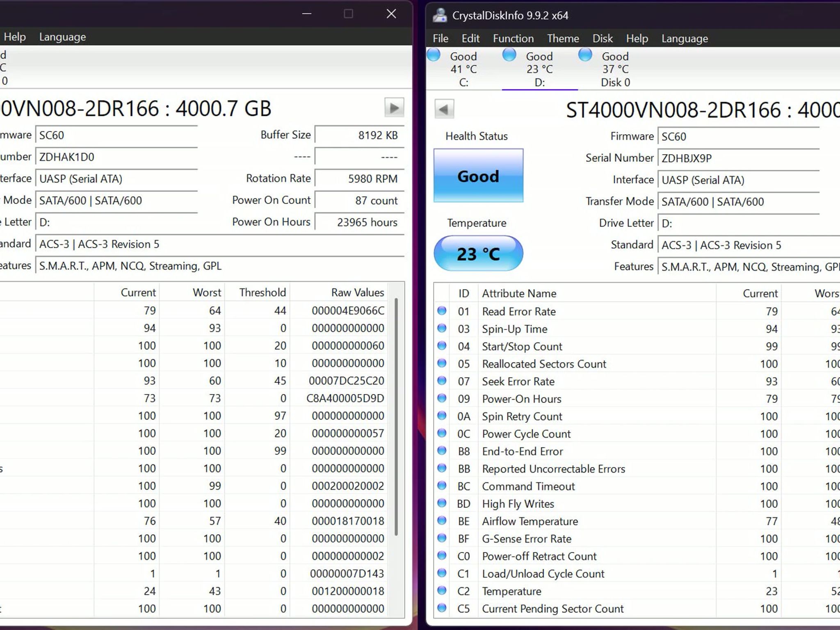The height and width of the screenshot is (630, 840).
Task: Click the status circle for Start/Stop Count
Action: point(442,346)
